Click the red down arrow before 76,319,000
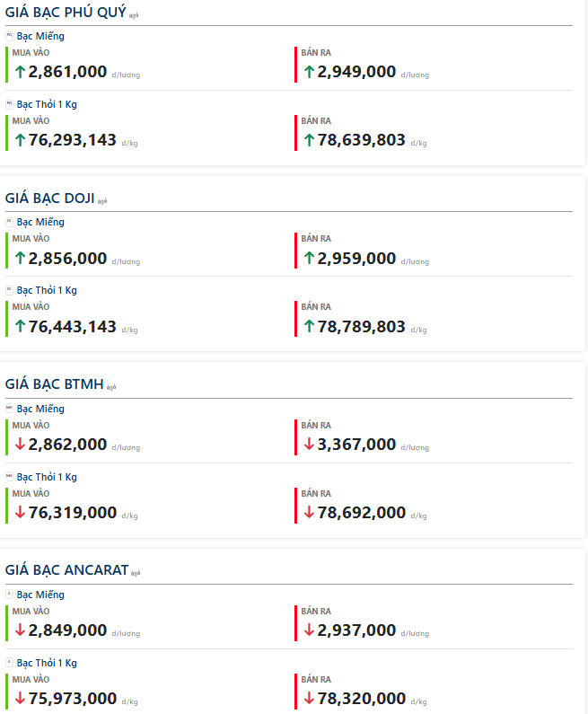The image size is (588, 714). 20,512
